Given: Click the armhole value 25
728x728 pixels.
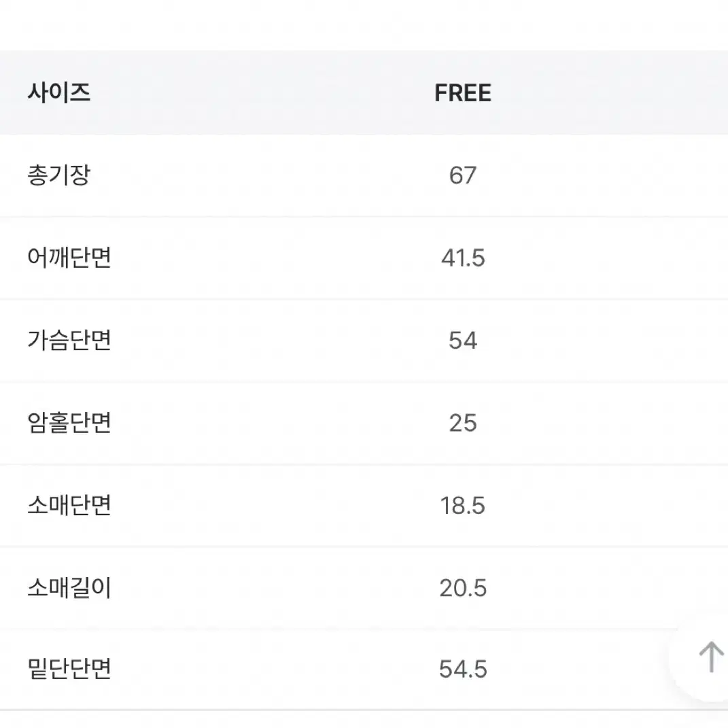Looking at the screenshot, I should click(x=462, y=423).
